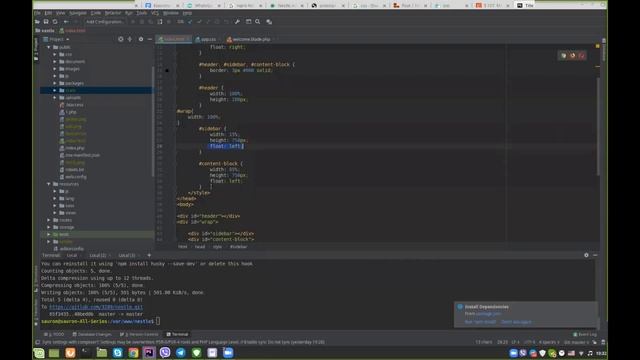Expand the routes folder
The image size is (640, 360).
[49, 220]
